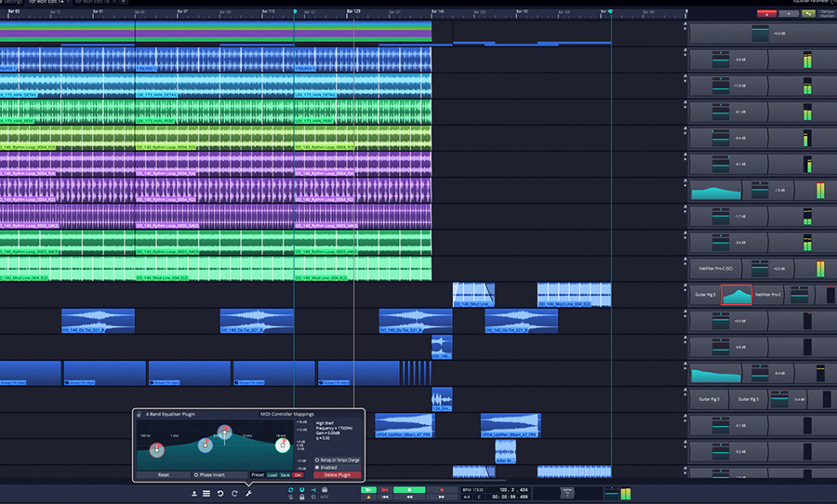Click the return-to-start transport button
The image size is (837, 504).
coord(385,497)
